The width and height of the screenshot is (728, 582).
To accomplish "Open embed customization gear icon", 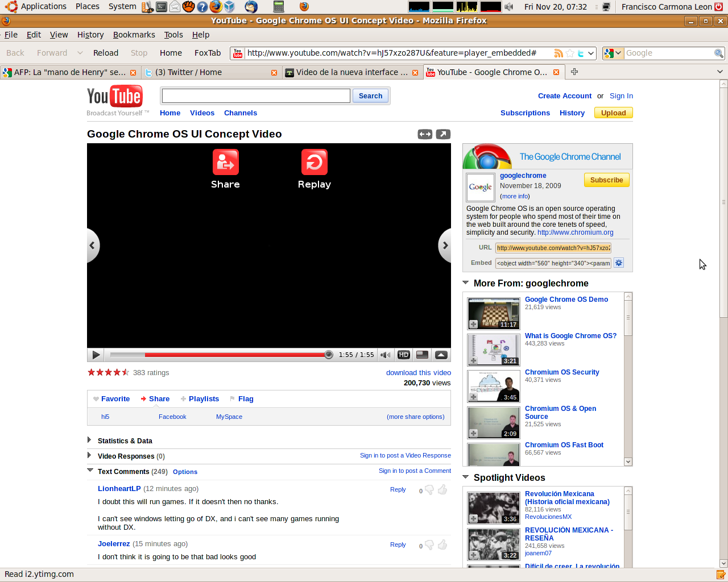I will [619, 263].
